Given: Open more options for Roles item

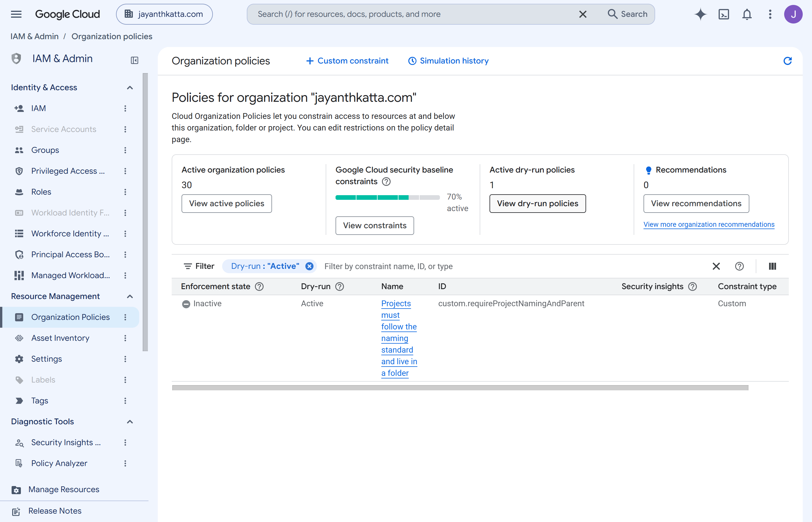Looking at the screenshot, I should click(125, 192).
